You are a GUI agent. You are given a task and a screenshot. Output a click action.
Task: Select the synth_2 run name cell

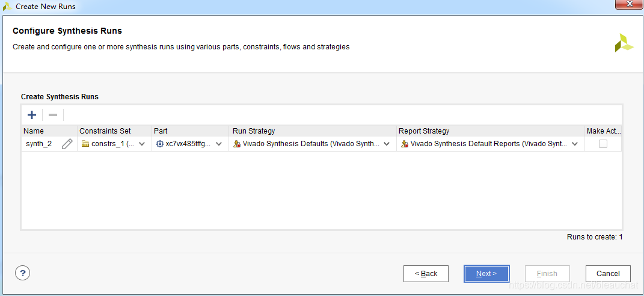pyautogui.click(x=49, y=144)
